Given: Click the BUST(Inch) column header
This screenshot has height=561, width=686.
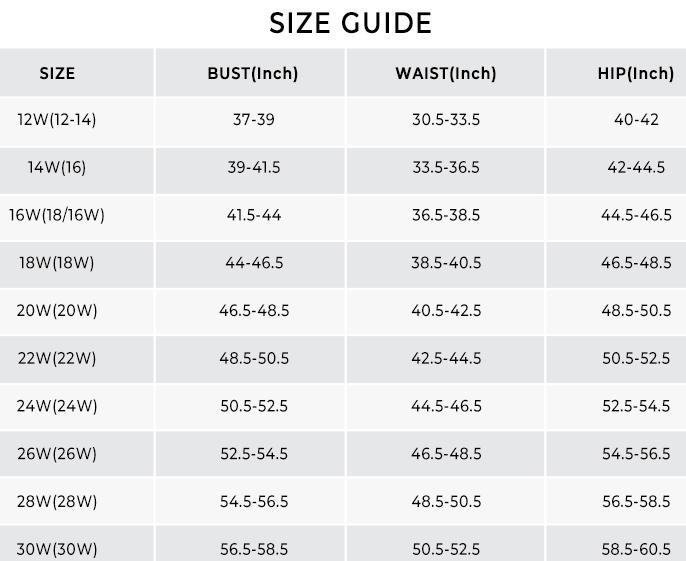Looking at the screenshot, I should (253, 73).
